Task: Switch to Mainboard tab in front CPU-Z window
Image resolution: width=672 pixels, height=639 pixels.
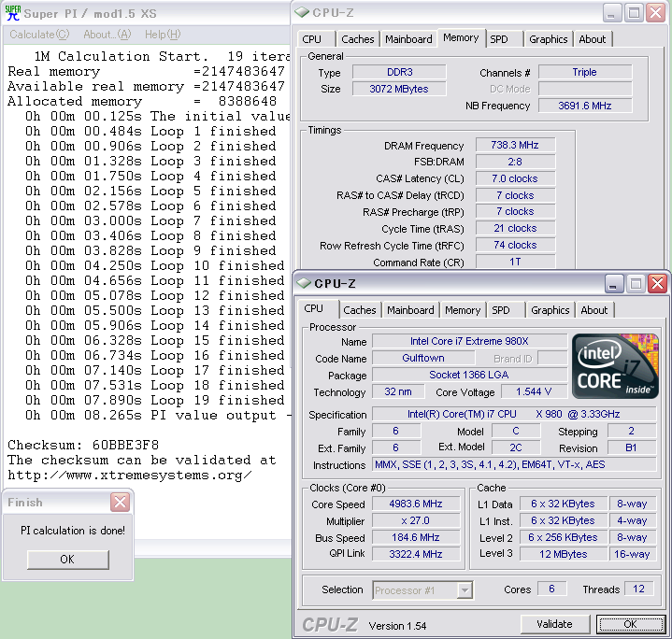Action: (410, 309)
